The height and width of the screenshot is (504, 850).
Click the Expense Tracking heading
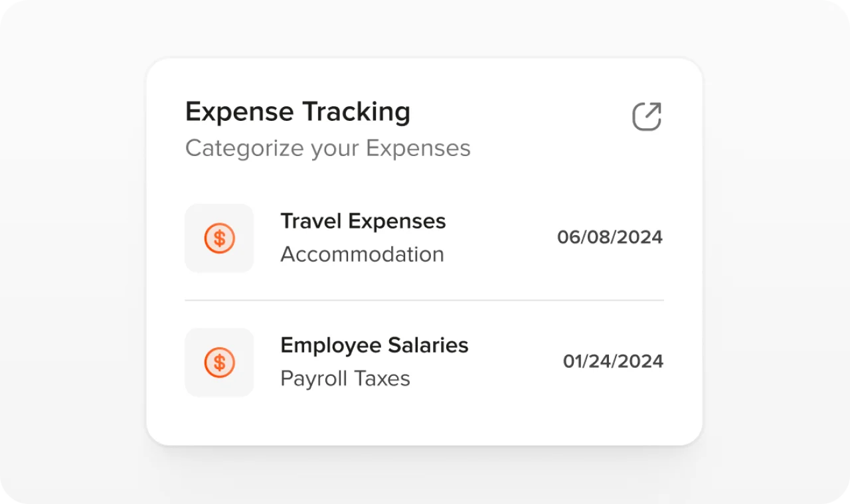[297, 111]
